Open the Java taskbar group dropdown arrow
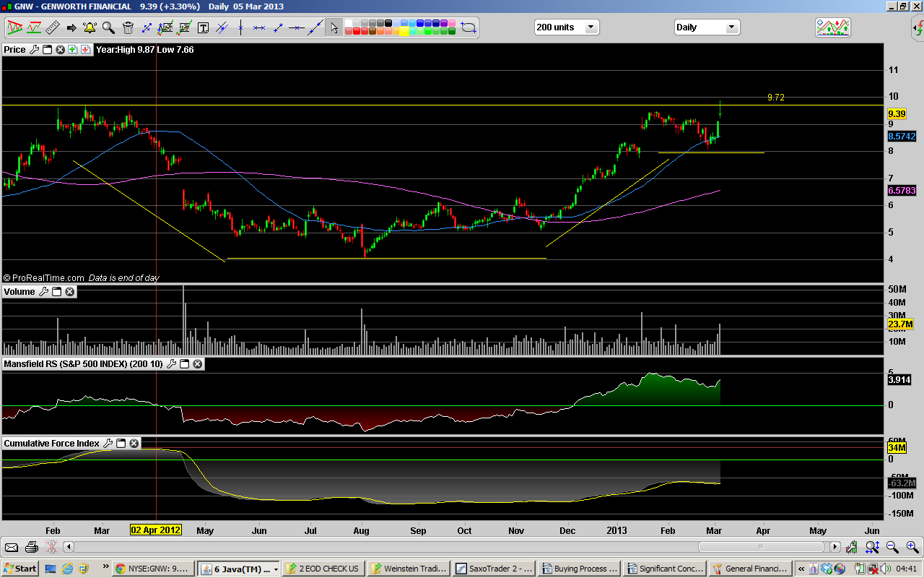 point(276,569)
